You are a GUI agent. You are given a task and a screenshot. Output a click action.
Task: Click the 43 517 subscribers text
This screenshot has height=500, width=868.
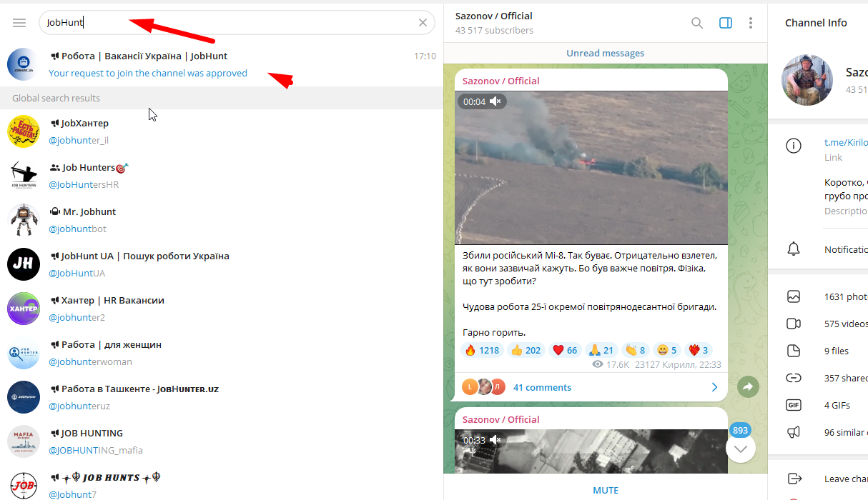(494, 30)
